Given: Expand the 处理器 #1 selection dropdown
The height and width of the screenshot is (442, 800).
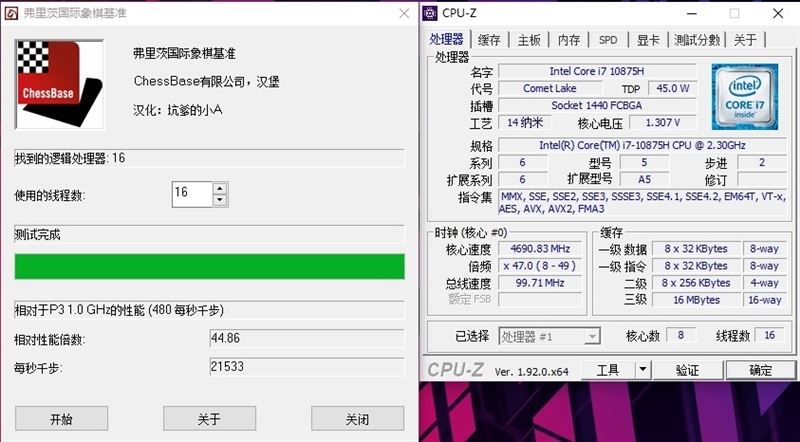Looking at the screenshot, I should click(592, 337).
